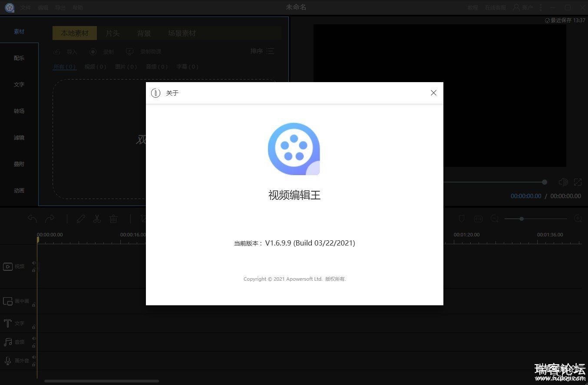The height and width of the screenshot is (385, 588).
Task: Select 动画 in the left sidebar
Action: click(19, 190)
